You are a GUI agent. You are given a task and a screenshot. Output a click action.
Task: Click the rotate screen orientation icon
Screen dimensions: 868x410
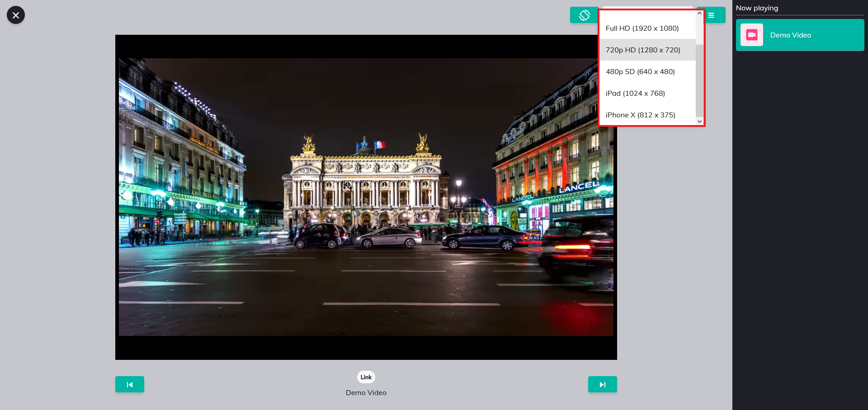(584, 15)
